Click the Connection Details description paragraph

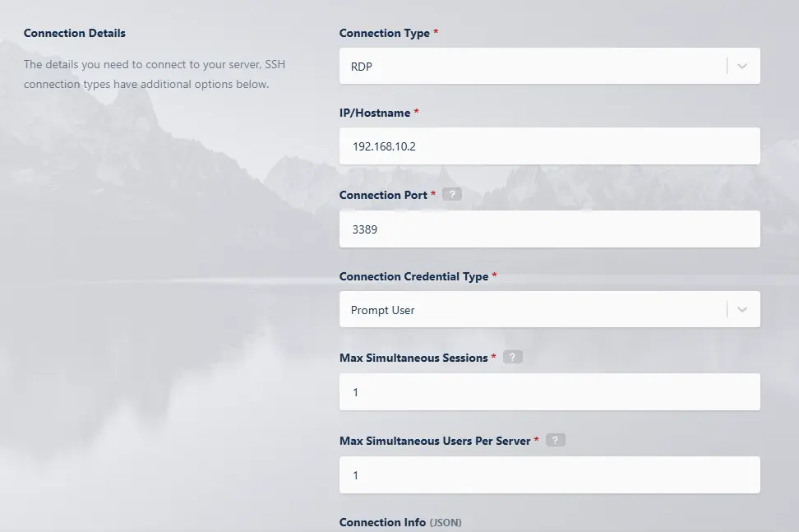(155, 74)
